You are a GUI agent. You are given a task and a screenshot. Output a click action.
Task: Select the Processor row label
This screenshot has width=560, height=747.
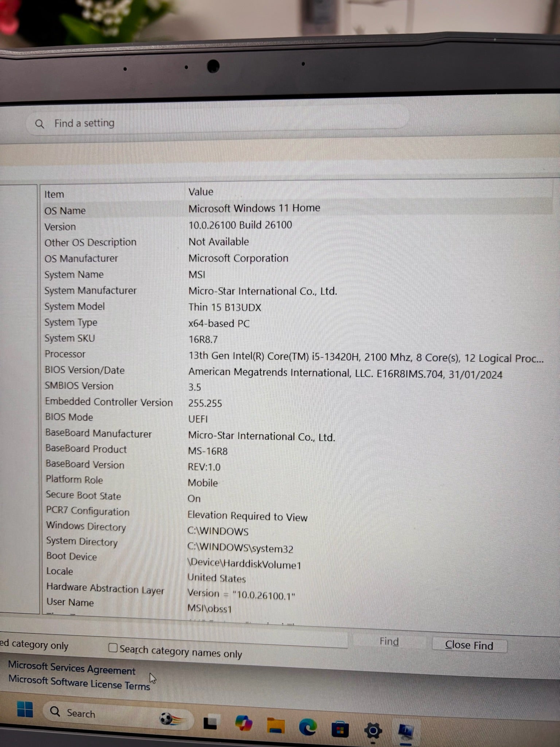(x=65, y=354)
